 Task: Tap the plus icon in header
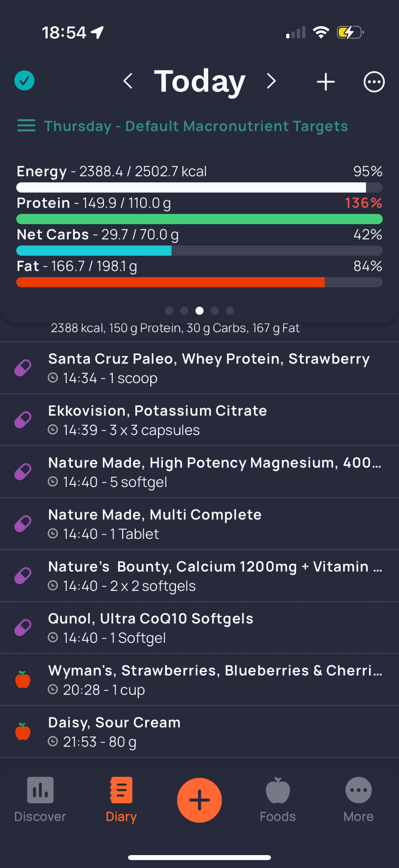coord(326,81)
